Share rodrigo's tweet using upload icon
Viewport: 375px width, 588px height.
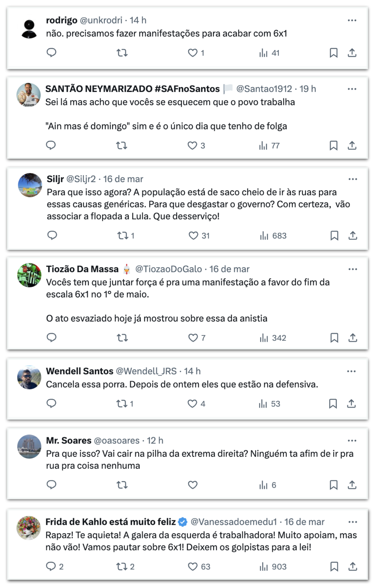[x=352, y=53]
